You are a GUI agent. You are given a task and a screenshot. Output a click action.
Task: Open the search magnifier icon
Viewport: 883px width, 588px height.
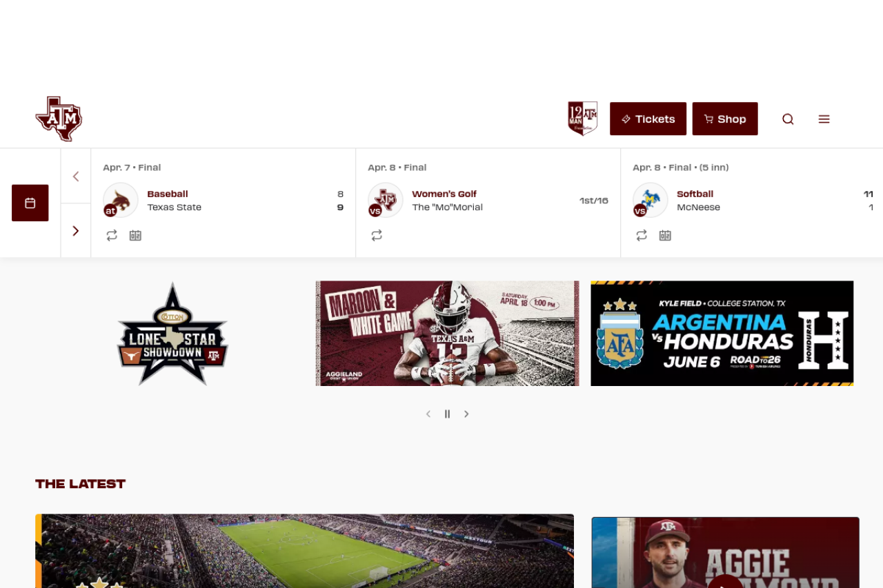click(788, 119)
